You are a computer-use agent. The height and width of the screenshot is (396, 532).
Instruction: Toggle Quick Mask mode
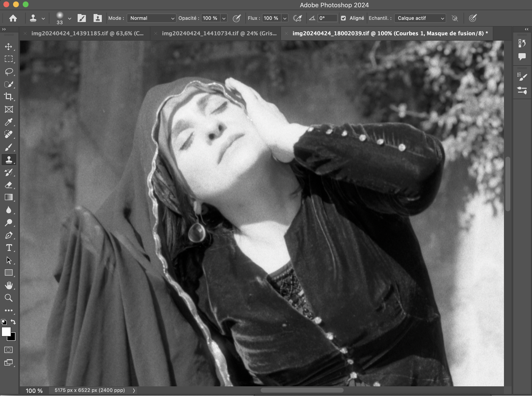click(9, 350)
